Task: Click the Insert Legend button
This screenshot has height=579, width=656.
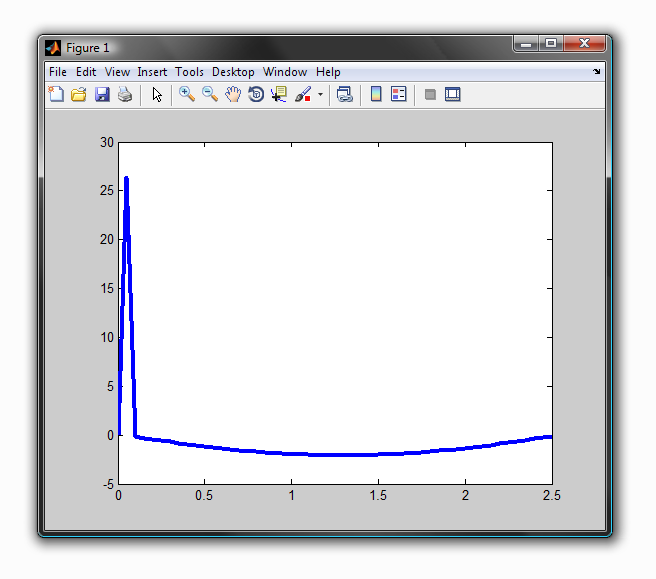Action: 399,95
